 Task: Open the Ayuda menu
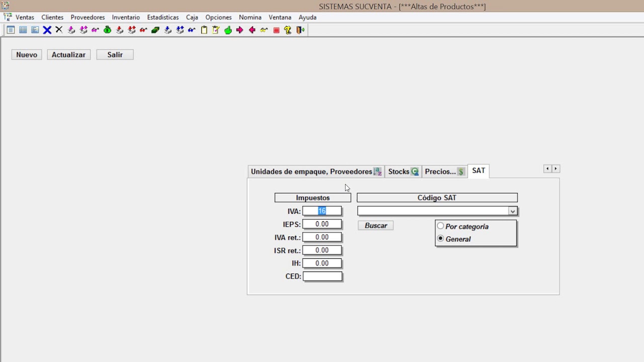coord(307,17)
